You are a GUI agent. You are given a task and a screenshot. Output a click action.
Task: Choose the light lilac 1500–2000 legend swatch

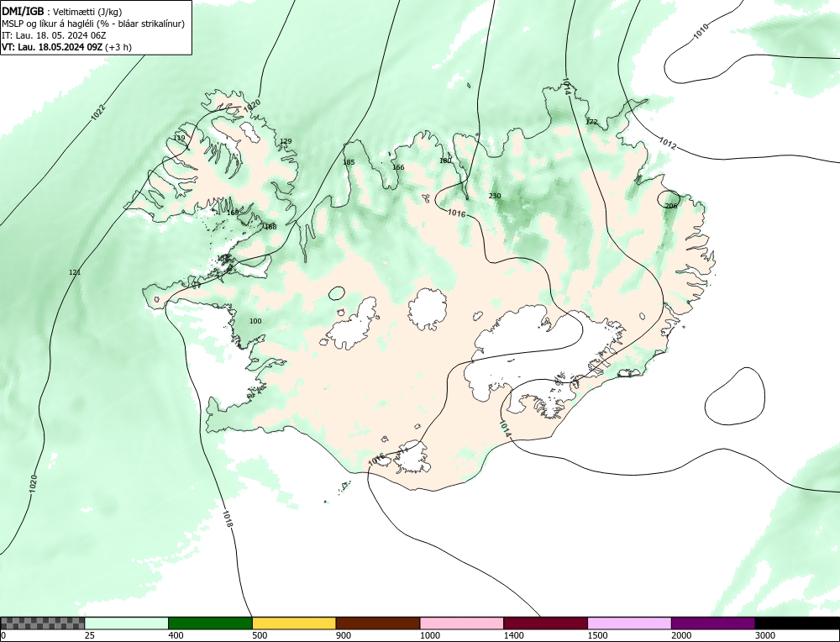[x=629, y=623]
